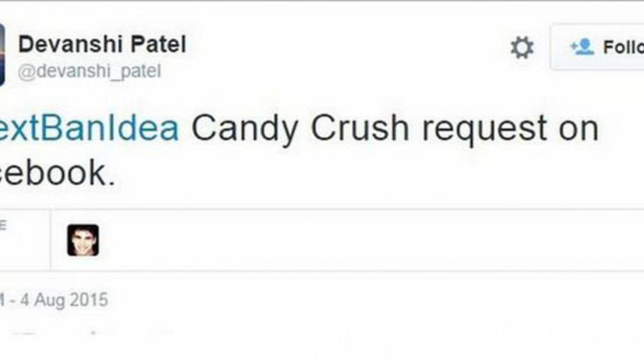Follow Devanshi Patel
Screen dimensions: 644x362
599,47
